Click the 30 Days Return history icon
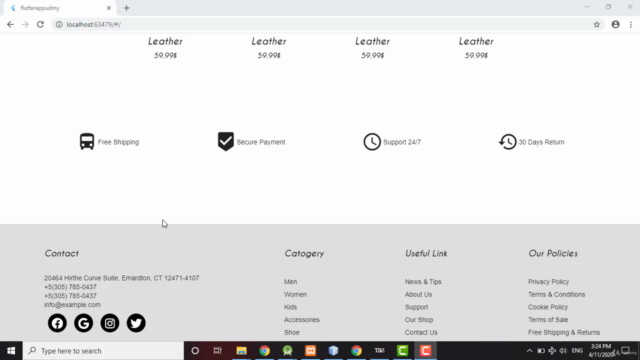The image size is (640, 360). [507, 142]
